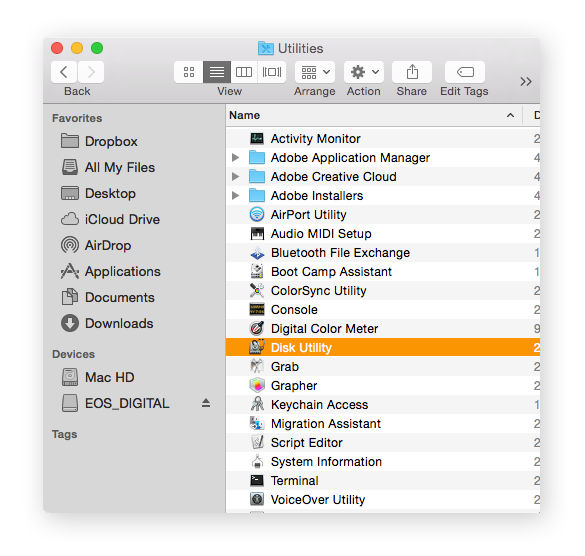Select the Keychain Access name
The height and width of the screenshot is (556, 585).
click(320, 405)
